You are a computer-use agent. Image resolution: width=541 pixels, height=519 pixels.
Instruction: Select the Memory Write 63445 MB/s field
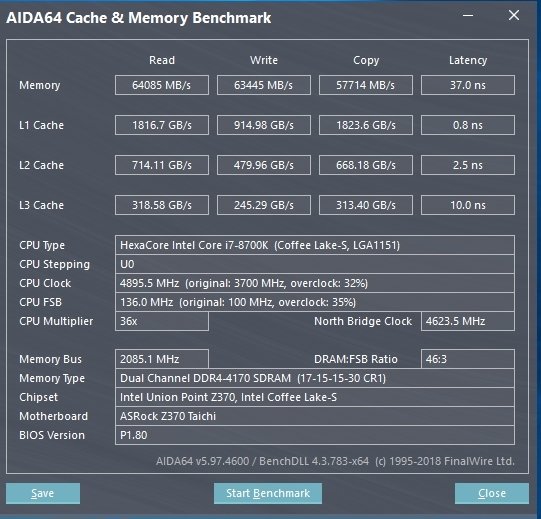pos(264,85)
